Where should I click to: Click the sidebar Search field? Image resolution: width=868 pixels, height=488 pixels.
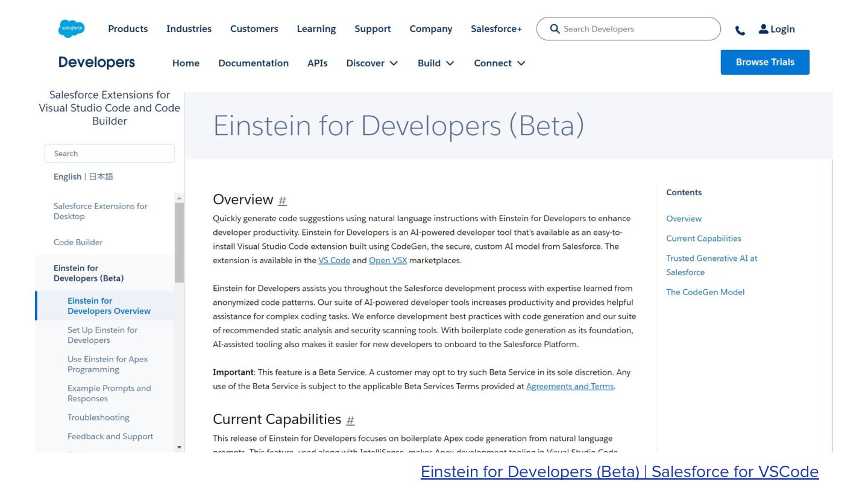(109, 153)
